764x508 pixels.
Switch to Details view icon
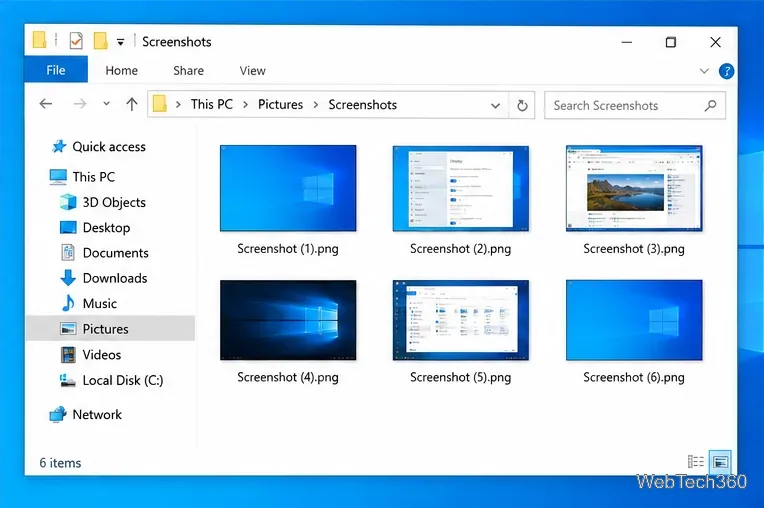695,461
